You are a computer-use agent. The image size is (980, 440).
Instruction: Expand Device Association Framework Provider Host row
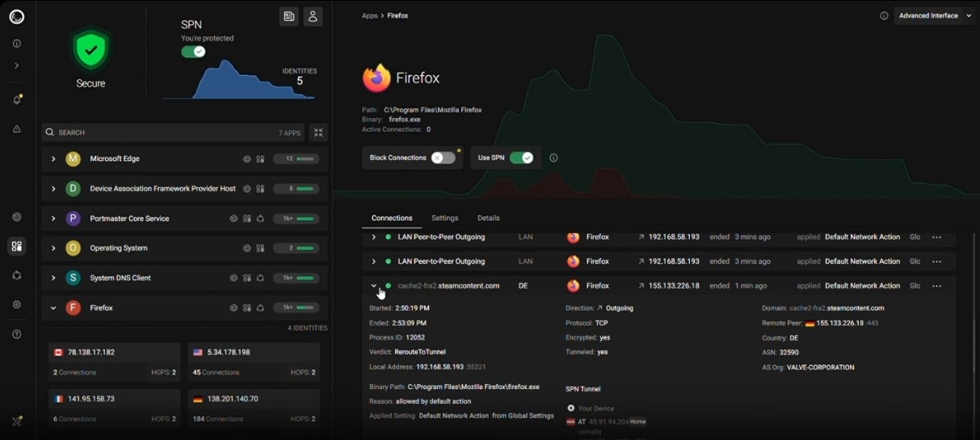53,188
